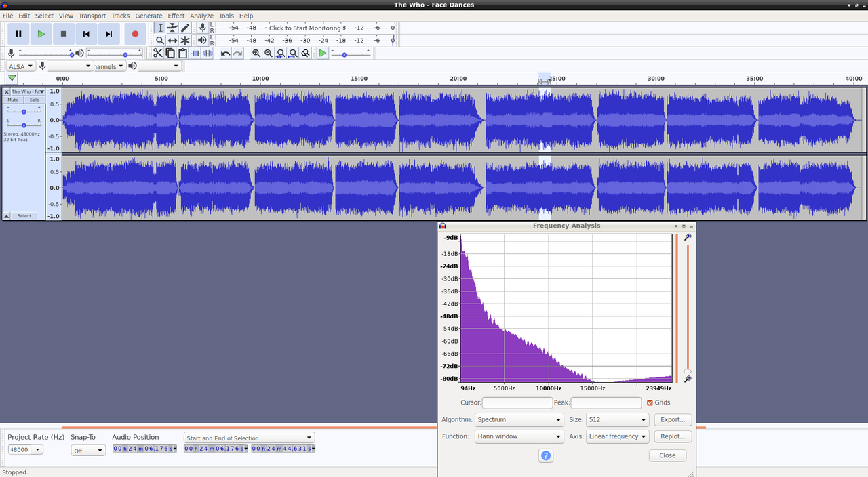Open the Transport menu
This screenshot has width=868, height=477.
pyautogui.click(x=92, y=16)
